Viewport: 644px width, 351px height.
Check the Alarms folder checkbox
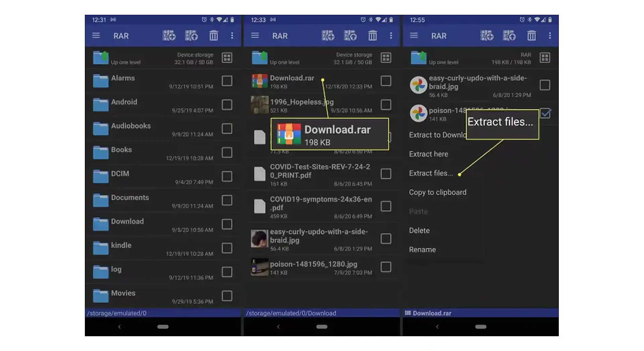227,81
